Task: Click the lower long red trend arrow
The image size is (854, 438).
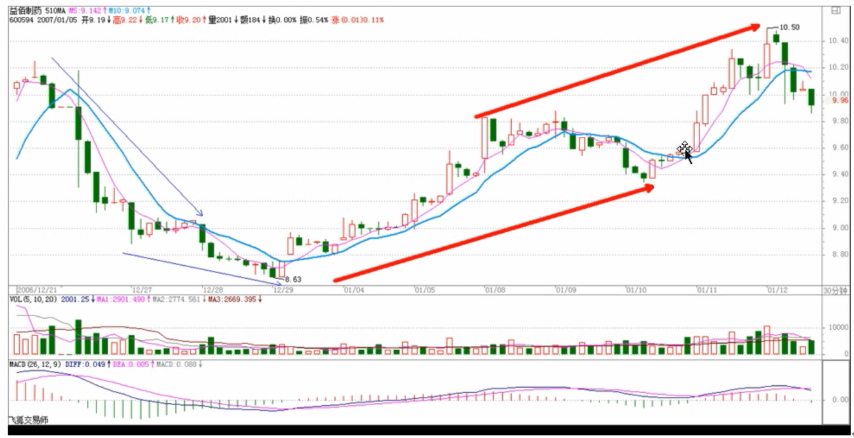Action: click(495, 232)
